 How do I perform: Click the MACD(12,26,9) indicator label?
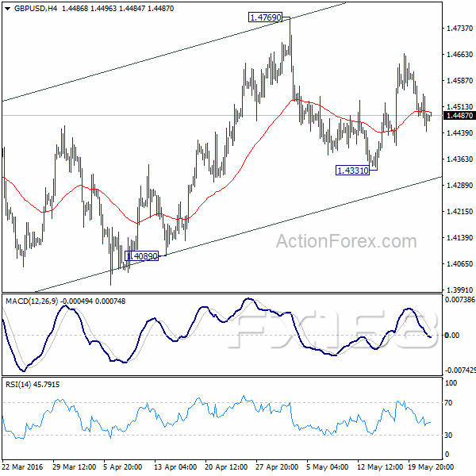click(x=32, y=301)
